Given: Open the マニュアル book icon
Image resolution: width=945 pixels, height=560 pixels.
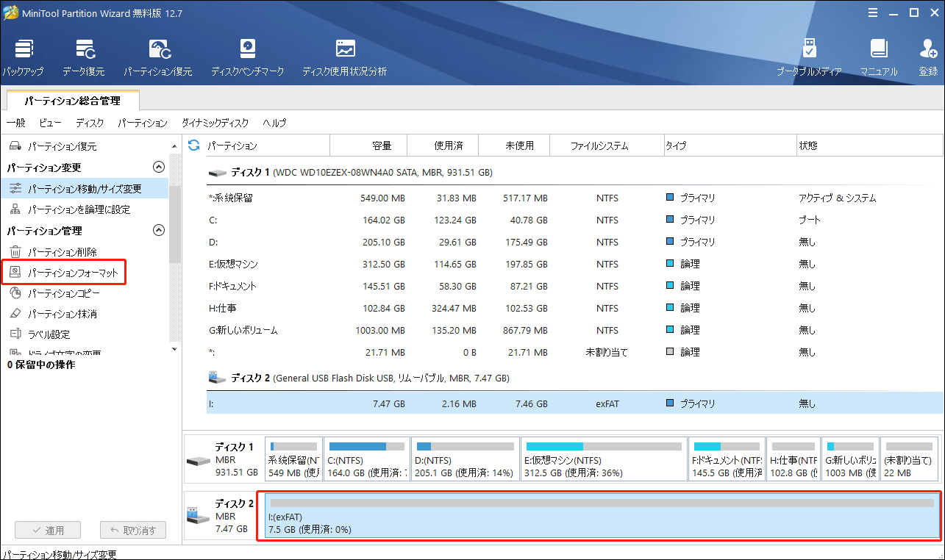Looking at the screenshot, I should tap(879, 57).
